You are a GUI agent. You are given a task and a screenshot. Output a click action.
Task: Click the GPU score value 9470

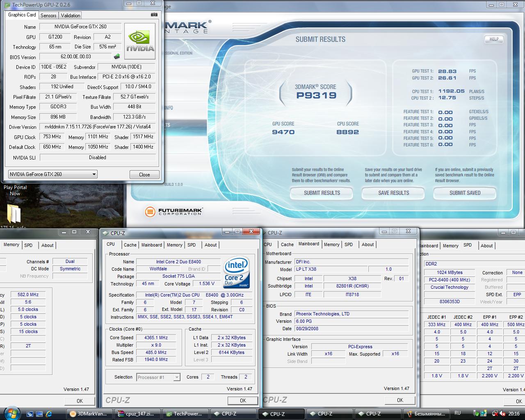tap(283, 132)
